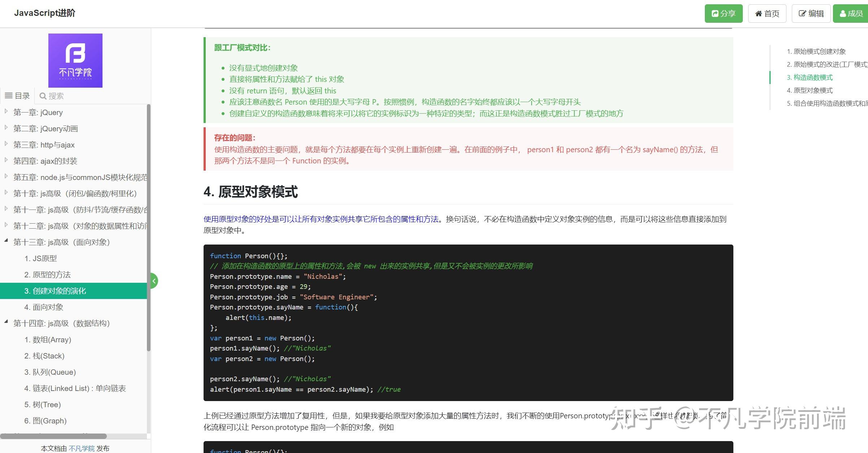Click the 不凡学院 publisher link
The width and height of the screenshot is (868, 453).
82,448
